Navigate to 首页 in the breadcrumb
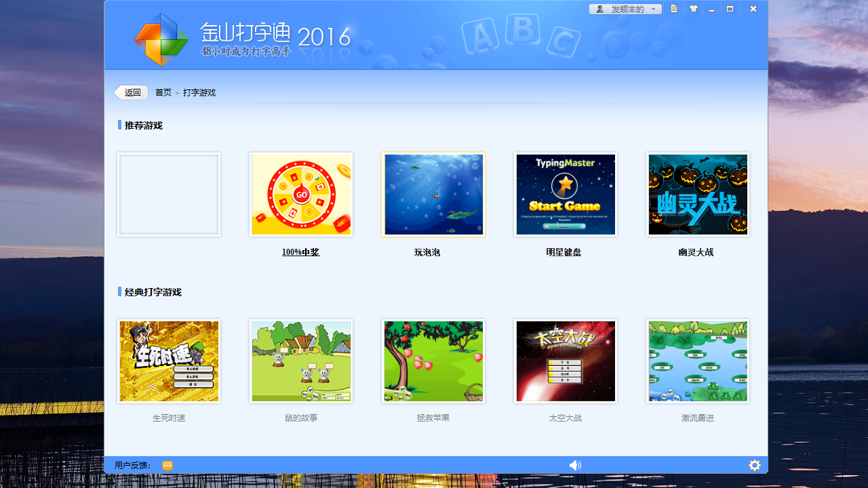The height and width of the screenshot is (488, 868). (x=163, y=92)
